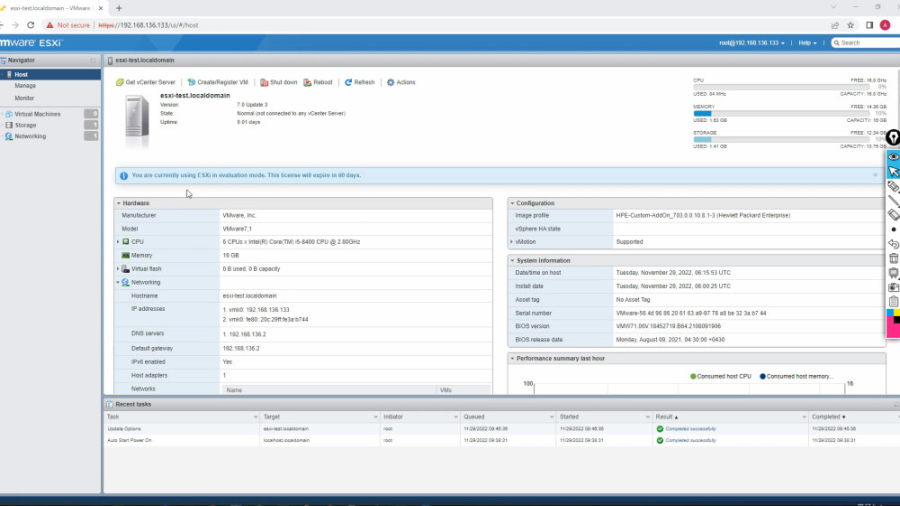Open root user account dropdown
900x506 pixels.
751,43
